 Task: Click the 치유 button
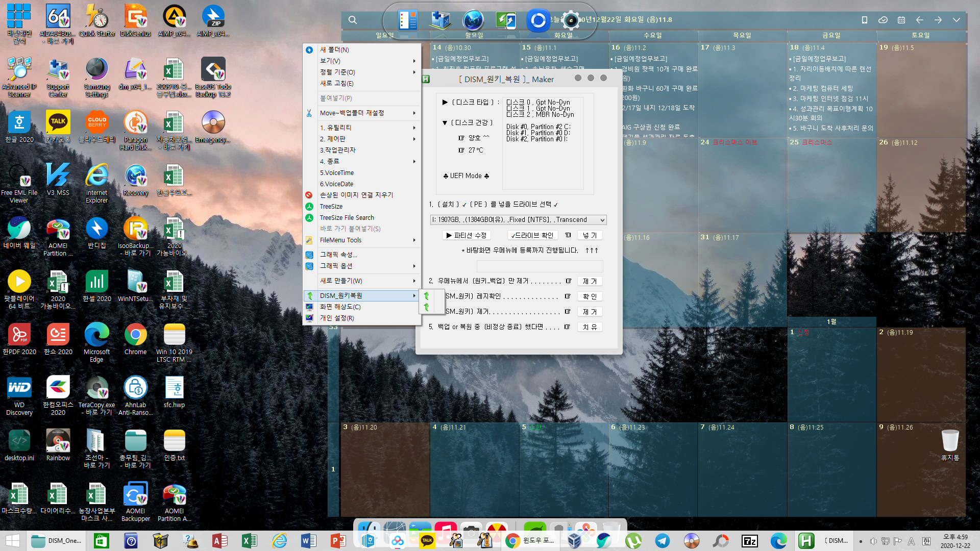590,327
